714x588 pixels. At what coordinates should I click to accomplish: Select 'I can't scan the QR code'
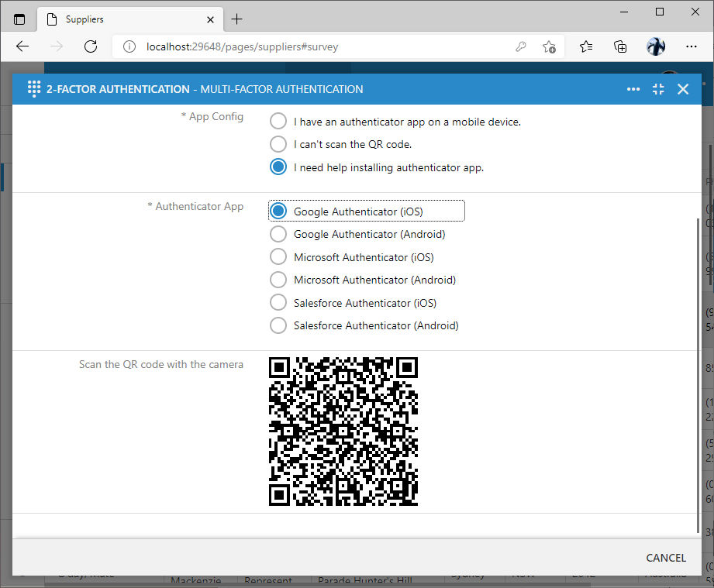coord(278,144)
